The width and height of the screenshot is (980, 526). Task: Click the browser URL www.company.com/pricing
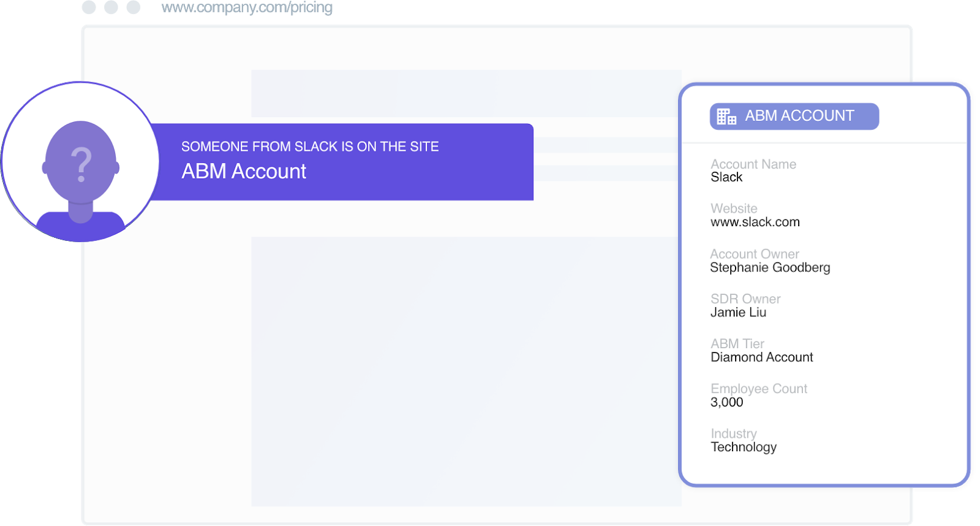(x=247, y=8)
